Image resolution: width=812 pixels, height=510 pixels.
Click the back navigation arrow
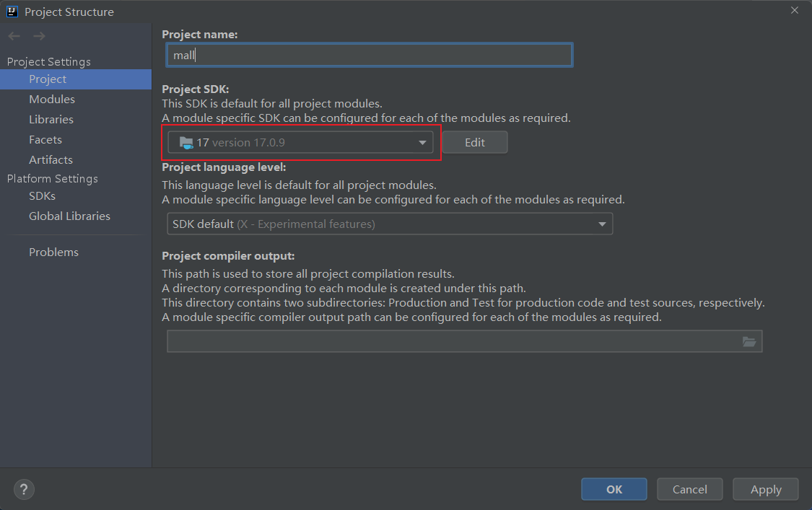click(x=14, y=36)
